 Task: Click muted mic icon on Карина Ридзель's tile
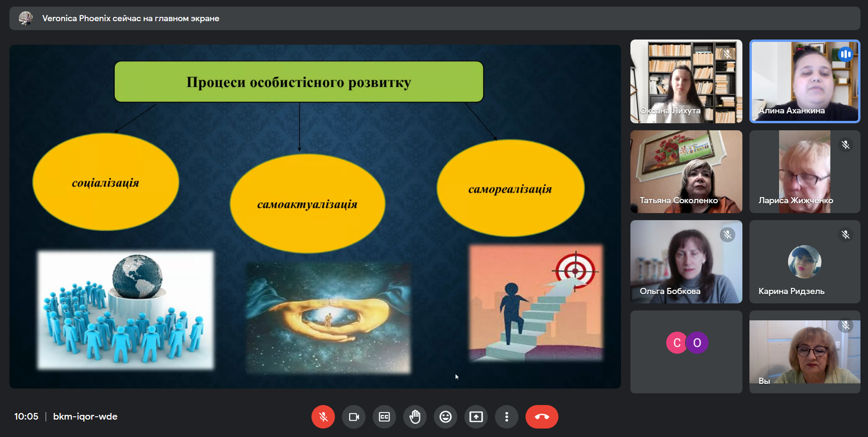pyautogui.click(x=845, y=235)
